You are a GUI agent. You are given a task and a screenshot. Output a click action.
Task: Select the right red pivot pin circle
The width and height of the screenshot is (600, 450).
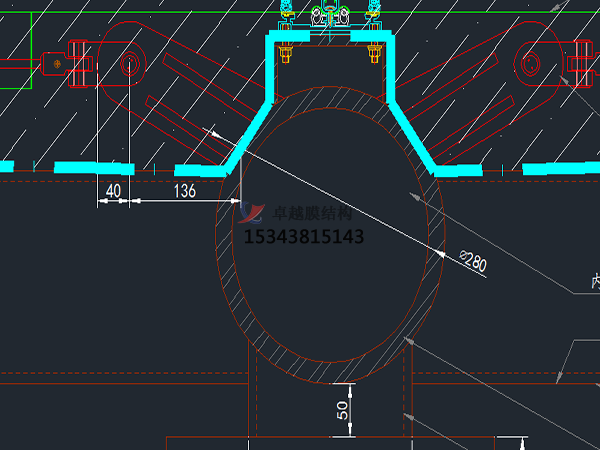[x=529, y=66]
